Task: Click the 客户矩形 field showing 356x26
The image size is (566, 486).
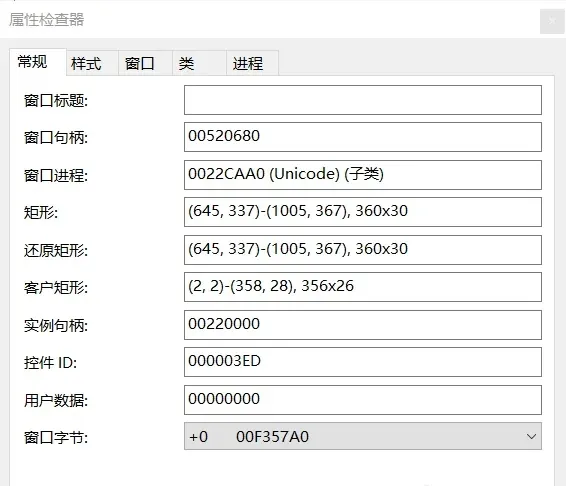Action: tap(363, 287)
